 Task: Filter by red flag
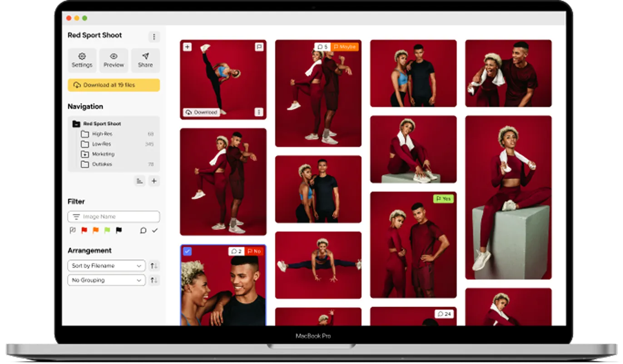pos(84,231)
